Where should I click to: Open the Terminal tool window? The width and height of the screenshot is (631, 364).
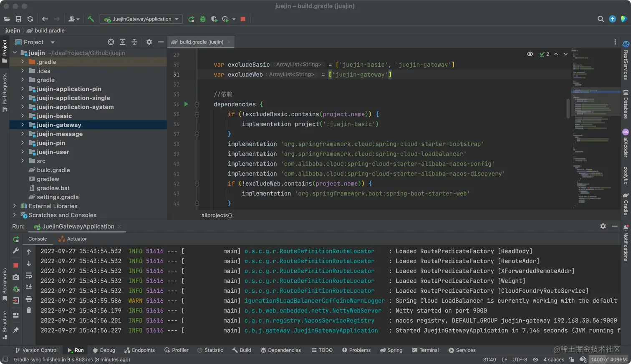point(425,350)
